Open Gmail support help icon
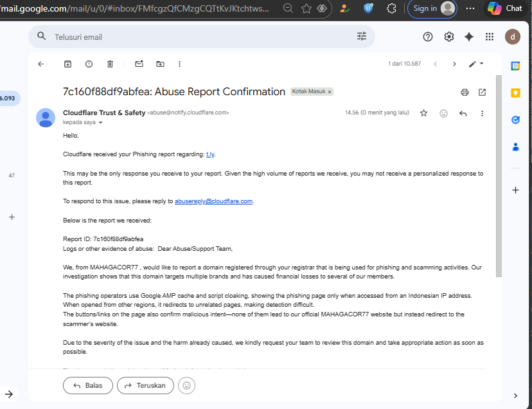 tap(428, 37)
